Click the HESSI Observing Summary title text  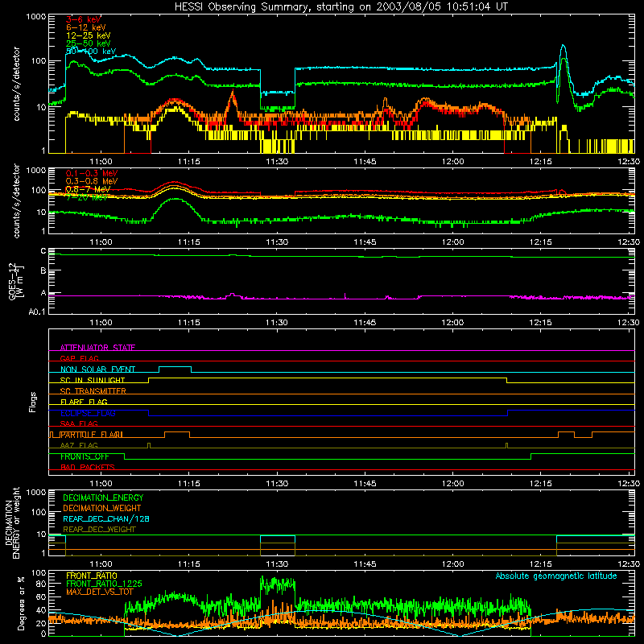(x=341, y=7)
